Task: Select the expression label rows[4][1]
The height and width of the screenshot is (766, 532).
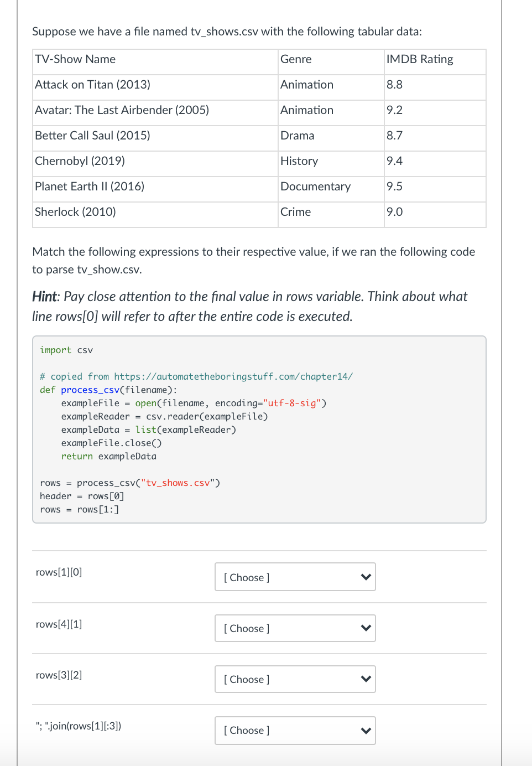Action: [59, 624]
